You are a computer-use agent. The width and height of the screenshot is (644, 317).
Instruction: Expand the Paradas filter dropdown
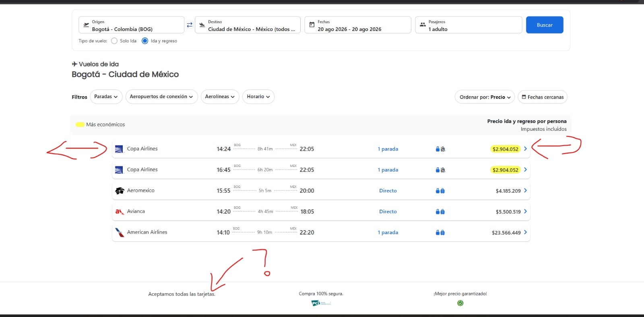[x=106, y=97]
